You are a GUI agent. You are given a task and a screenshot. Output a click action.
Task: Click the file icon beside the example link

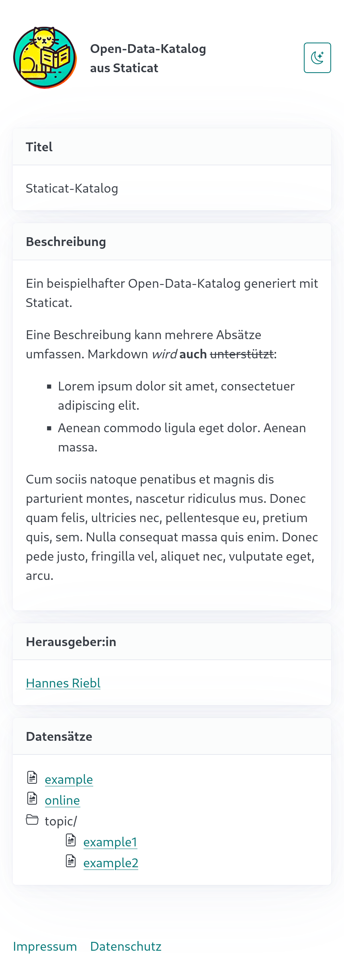32,777
